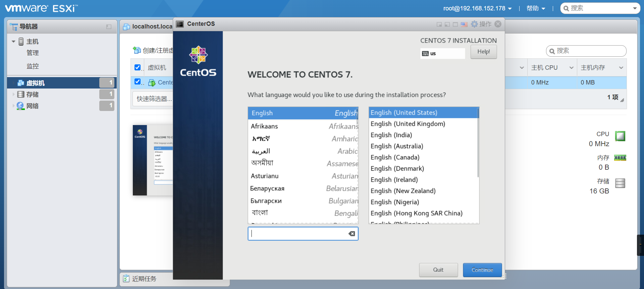This screenshot has height=289, width=644.
Task: Select Arabic in the language list
Action: pos(303,151)
